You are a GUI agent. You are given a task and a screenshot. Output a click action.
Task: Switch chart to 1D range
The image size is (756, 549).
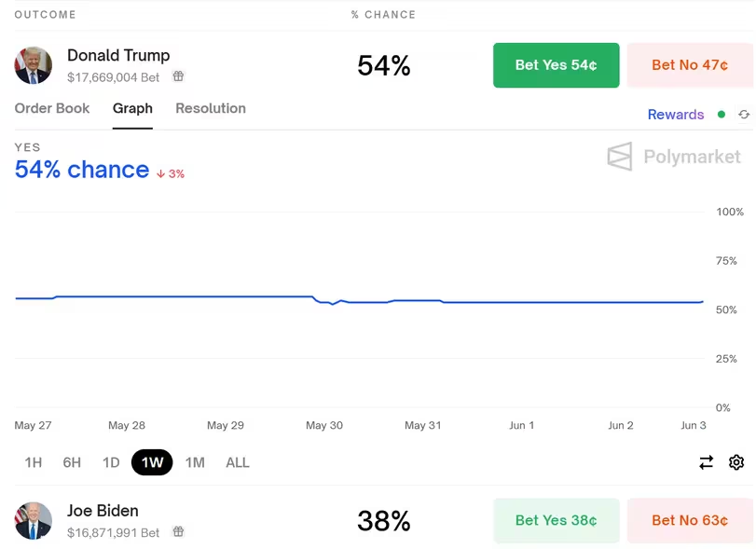coord(111,462)
